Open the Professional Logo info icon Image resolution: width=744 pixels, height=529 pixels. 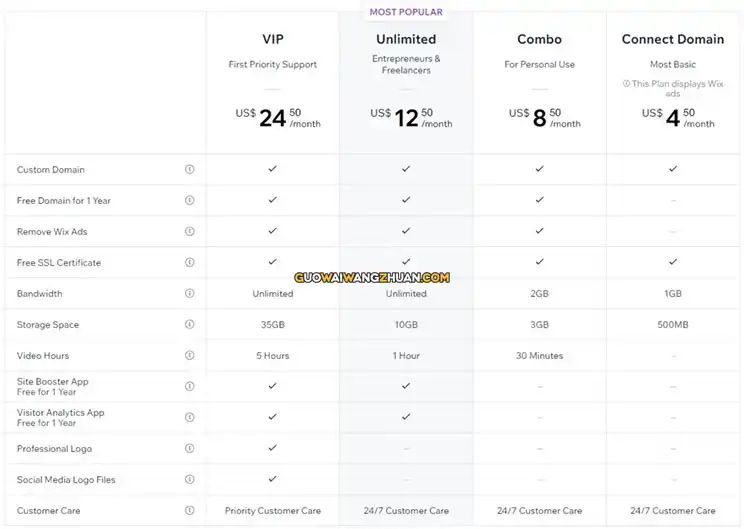pyautogui.click(x=189, y=448)
